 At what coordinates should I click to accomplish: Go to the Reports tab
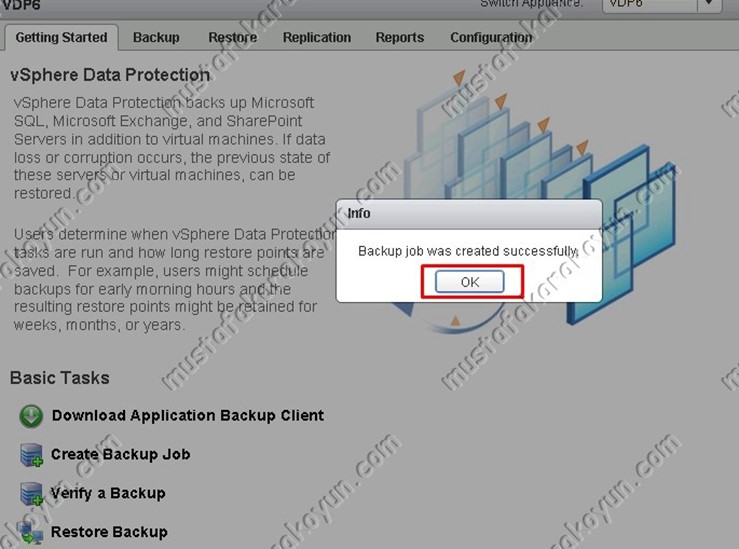pos(400,38)
